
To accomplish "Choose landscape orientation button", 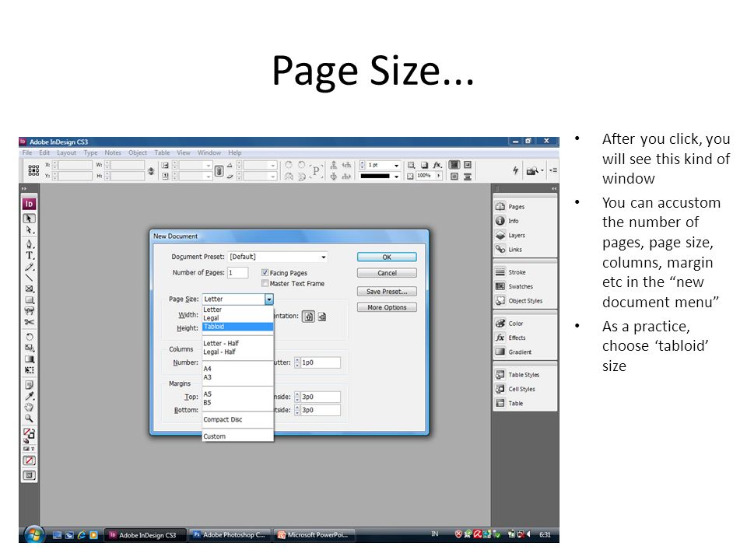I will click(x=322, y=317).
